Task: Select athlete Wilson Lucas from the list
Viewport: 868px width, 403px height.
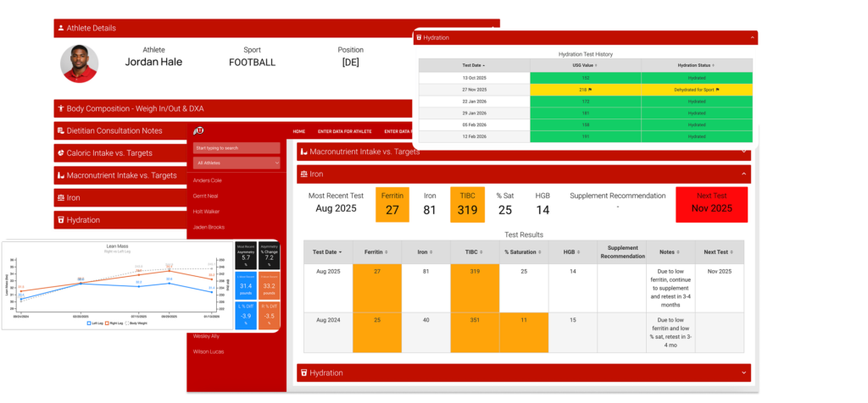Action: coord(209,351)
